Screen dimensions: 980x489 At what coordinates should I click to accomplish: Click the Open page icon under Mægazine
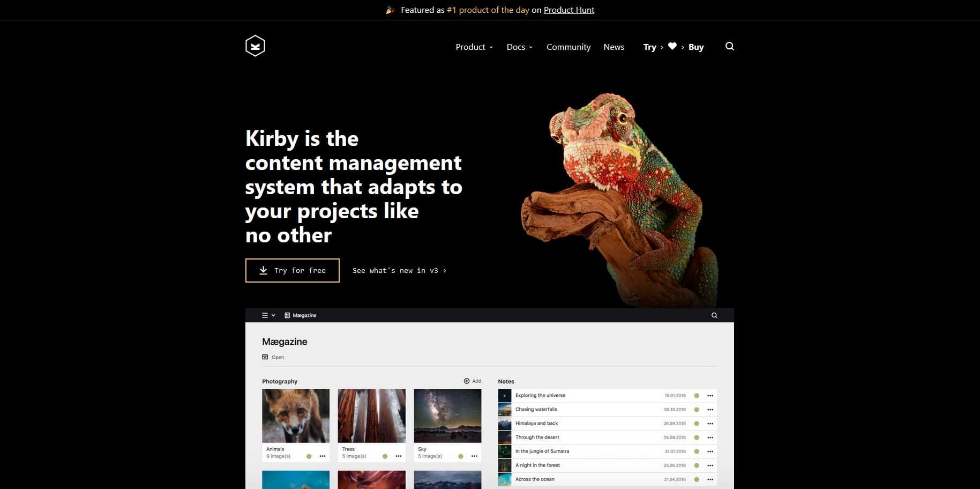click(265, 357)
